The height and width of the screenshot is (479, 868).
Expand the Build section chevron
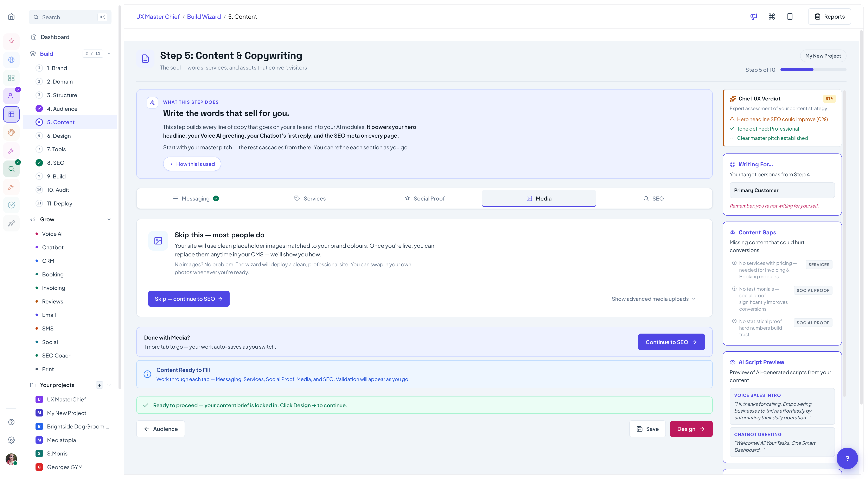click(x=109, y=53)
